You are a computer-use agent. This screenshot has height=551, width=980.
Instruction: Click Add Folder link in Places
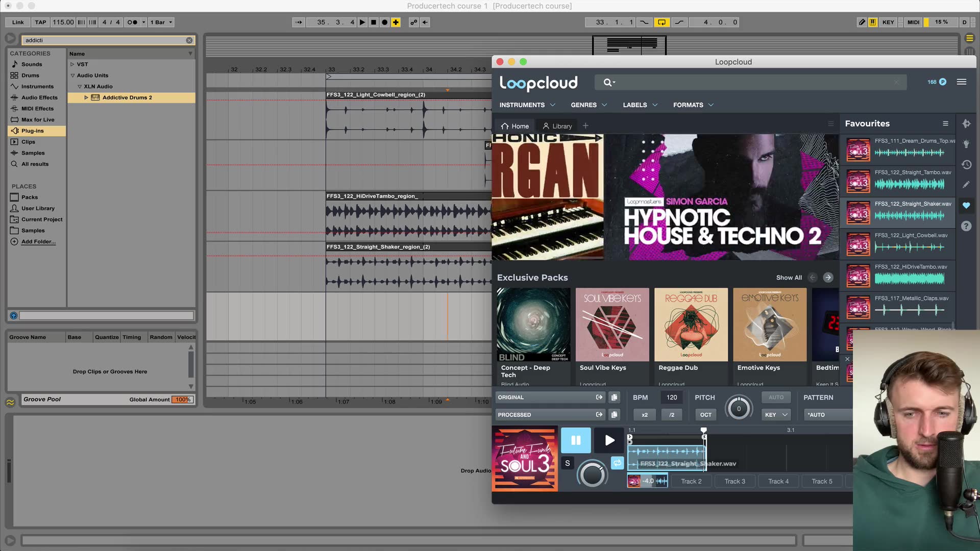click(38, 242)
